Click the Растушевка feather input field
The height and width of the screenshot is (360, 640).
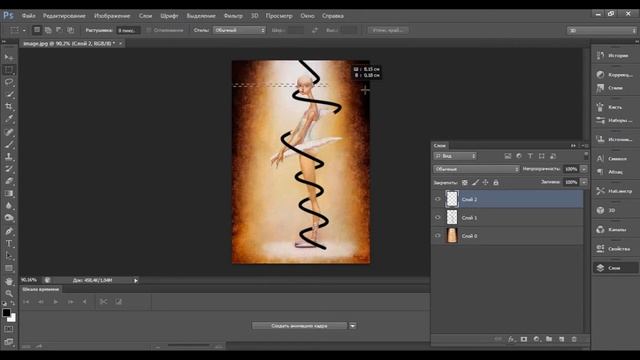tap(128, 30)
